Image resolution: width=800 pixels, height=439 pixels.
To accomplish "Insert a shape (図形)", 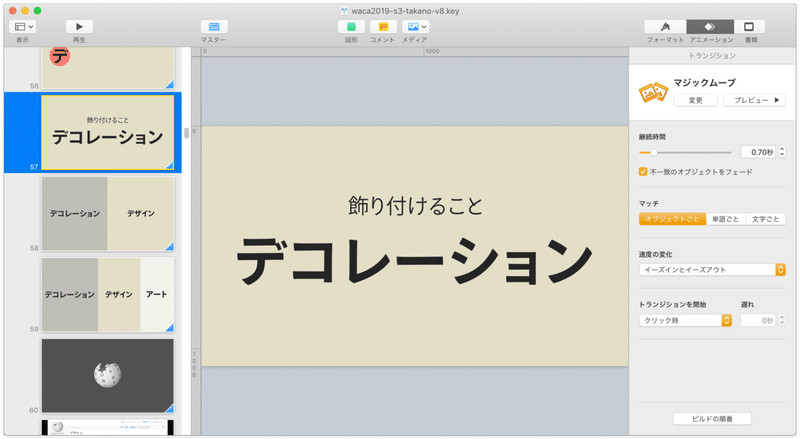I will [351, 27].
